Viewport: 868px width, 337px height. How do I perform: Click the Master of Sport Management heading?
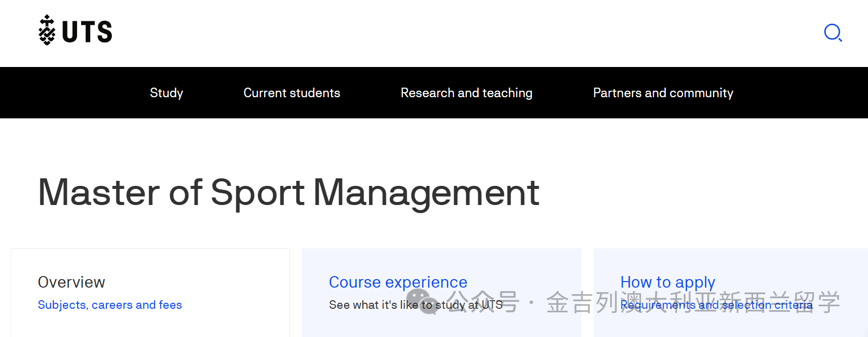coord(289,192)
